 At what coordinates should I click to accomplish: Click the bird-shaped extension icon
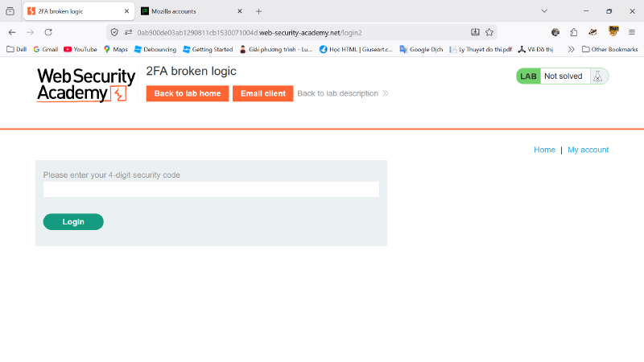click(592, 32)
